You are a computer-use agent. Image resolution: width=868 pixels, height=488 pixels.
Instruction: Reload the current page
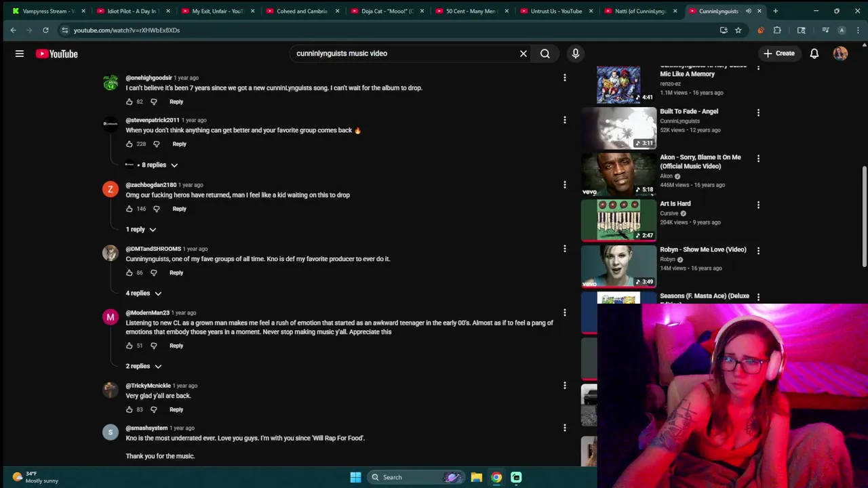pyautogui.click(x=45, y=30)
